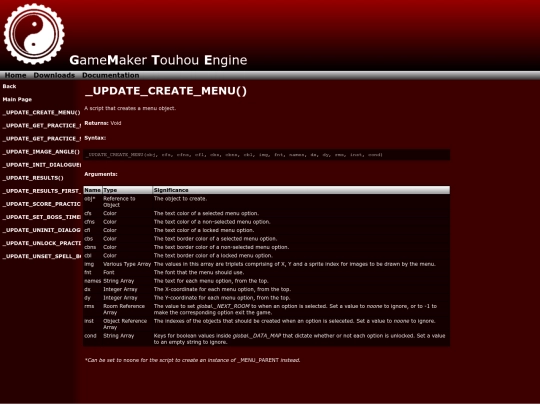Select the img argument name cell
Viewport: 540px width, 405px height.
click(x=93, y=264)
